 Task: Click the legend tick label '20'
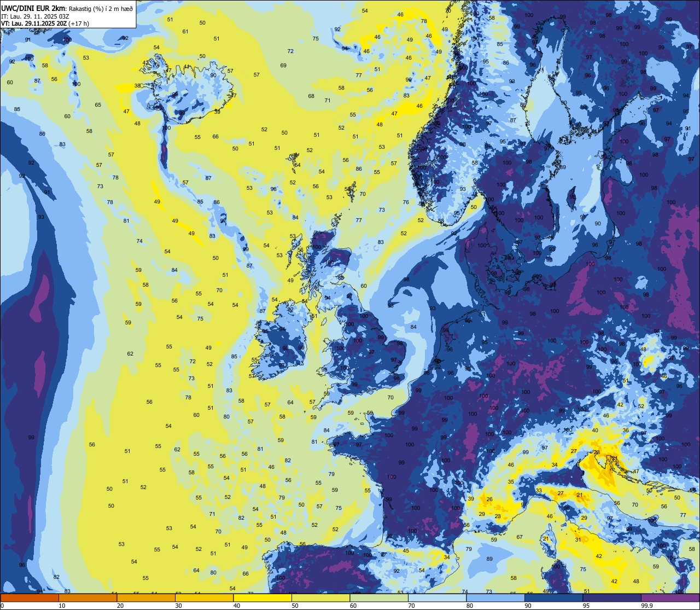120,606
